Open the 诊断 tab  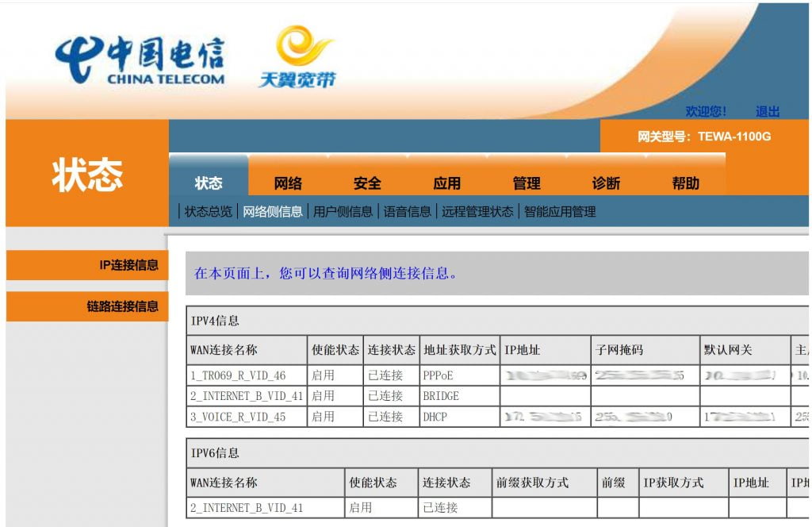[x=606, y=183]
